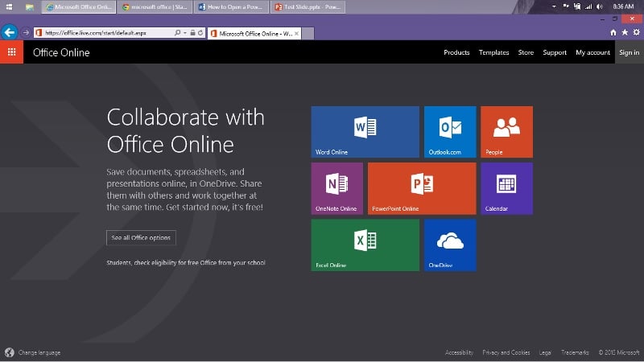The image size is (644, 362).
Task: Open the Windows Start button
Action: [x=9, y=6]
